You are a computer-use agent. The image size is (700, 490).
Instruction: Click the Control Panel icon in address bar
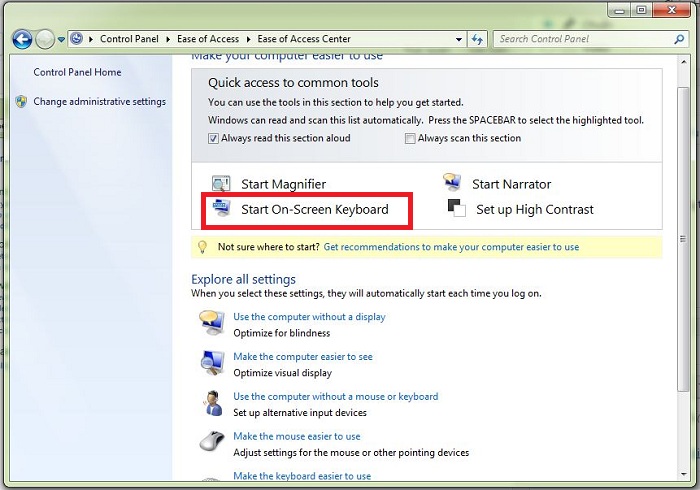coord(77,39)
